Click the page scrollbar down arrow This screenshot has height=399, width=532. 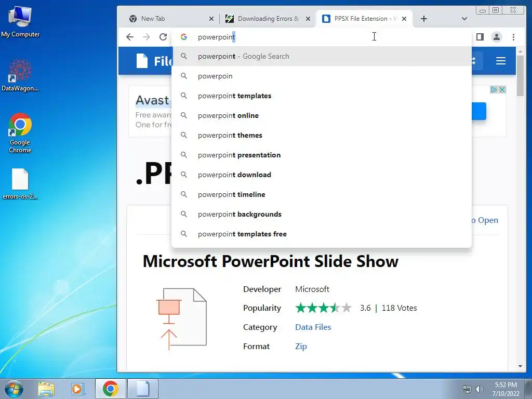coord(520,366)
